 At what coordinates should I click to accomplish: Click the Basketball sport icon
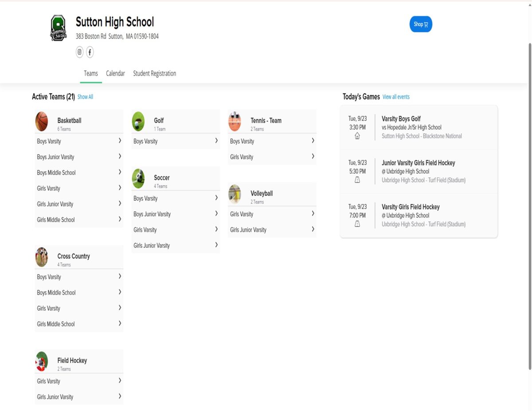tap(42, 121)
